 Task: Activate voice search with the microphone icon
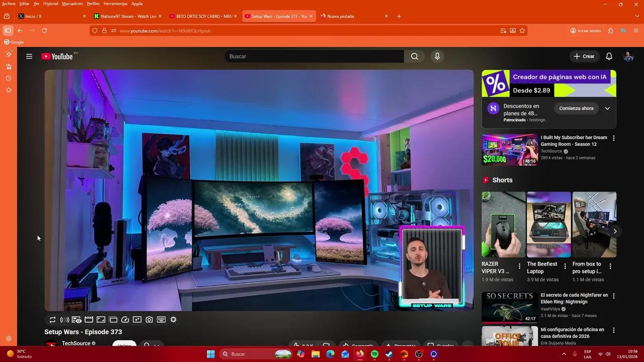(x=437, y=56)
